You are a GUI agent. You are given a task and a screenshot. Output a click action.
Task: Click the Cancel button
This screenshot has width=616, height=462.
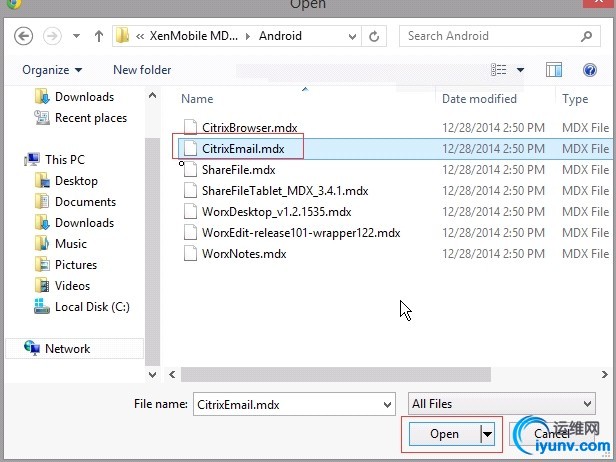point(552,434)
